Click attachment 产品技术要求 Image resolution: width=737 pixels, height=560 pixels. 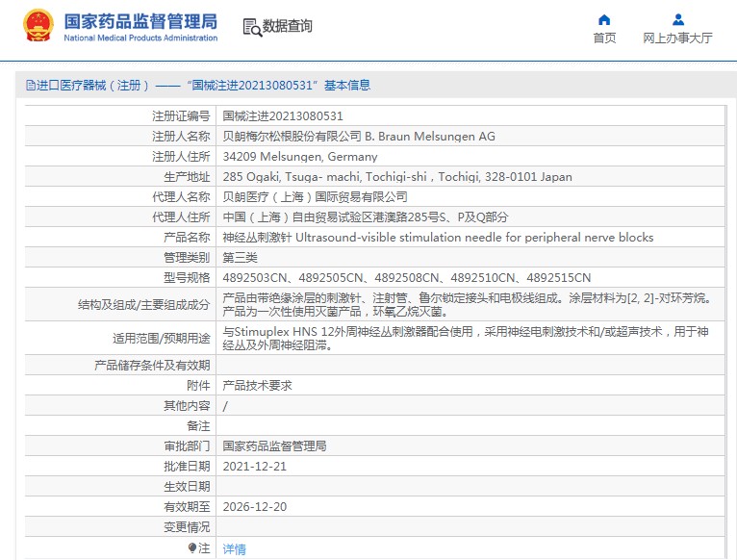pyautogui.click(x=257, y=386)
